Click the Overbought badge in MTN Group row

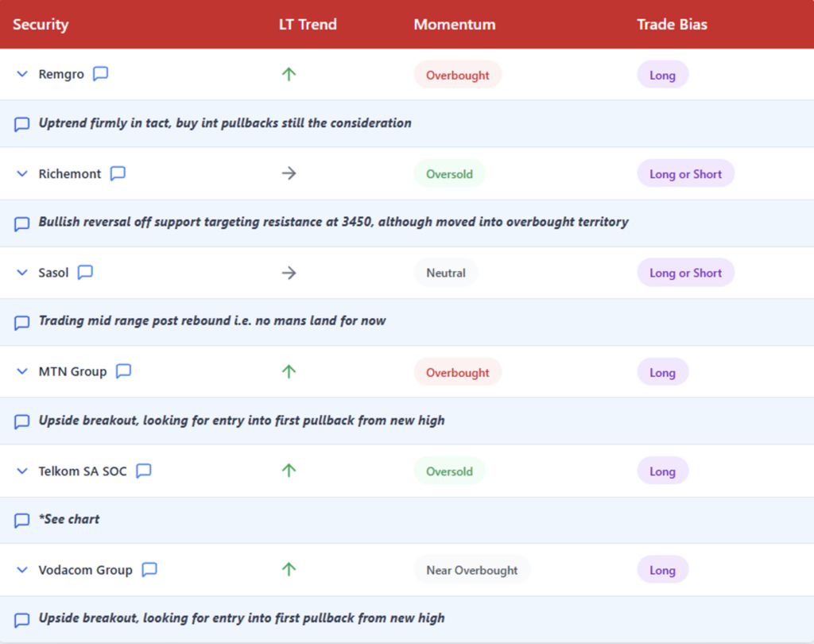pyautogui.click(x=457, y=372)
